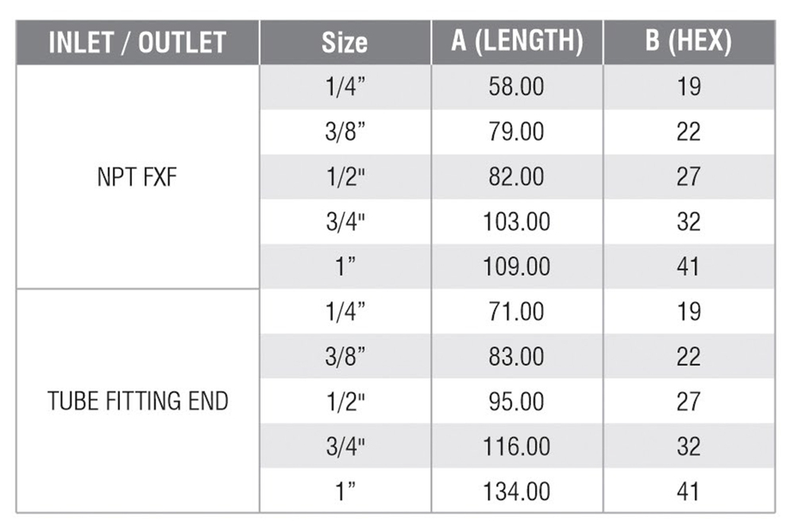Select the 116.00 length cell
This screenshot has height=532, width=794.
(x=517, y=446)
